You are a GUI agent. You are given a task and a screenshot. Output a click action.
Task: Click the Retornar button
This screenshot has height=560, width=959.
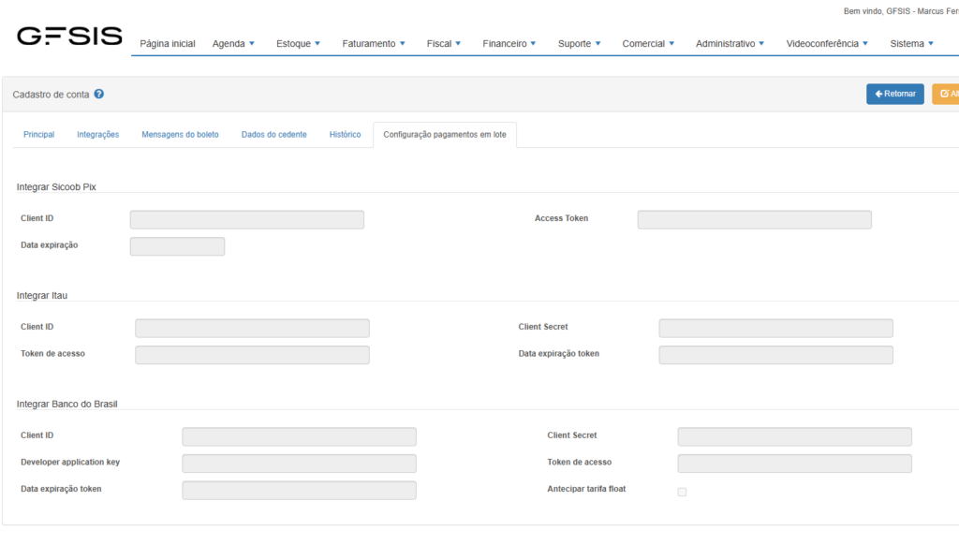(894, 94)
